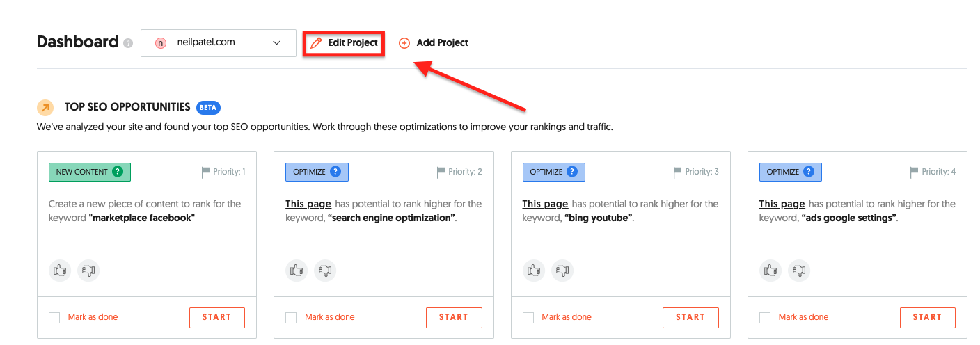Thumbs down the bing youtube card
This screenshot has width=980, height=345.
coord(562,270)
